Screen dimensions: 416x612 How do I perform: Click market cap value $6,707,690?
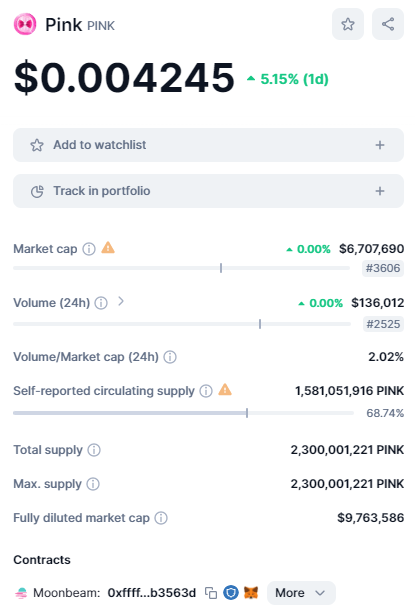tap(372, 249)
